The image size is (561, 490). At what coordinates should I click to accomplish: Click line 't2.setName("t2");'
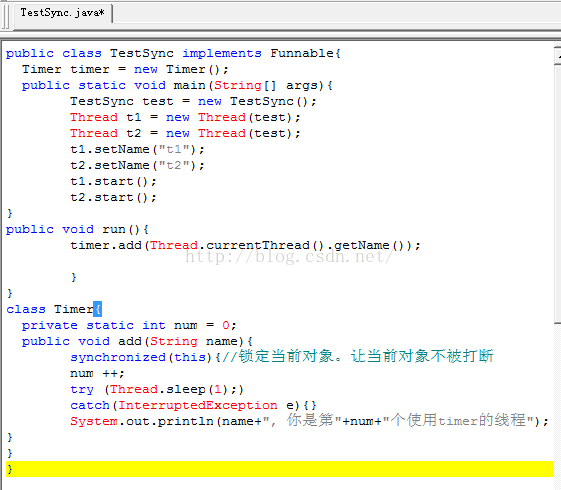pyautogui.click(x=137, y=166)
